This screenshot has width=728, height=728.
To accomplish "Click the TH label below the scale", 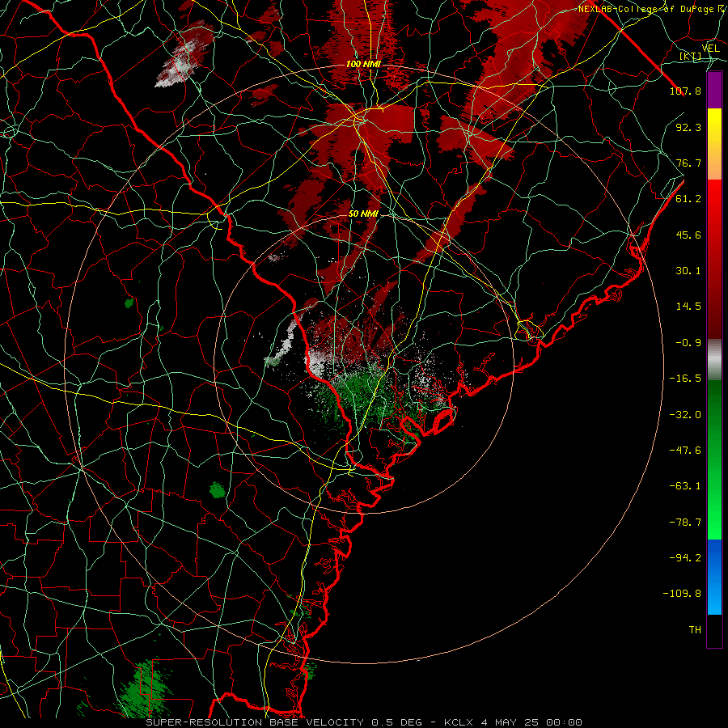I will coord(695,630).
